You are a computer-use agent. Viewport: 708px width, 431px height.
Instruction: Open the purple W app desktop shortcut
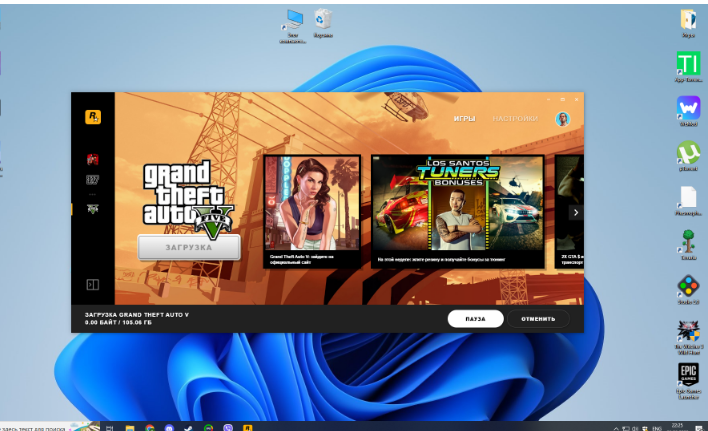688,111
